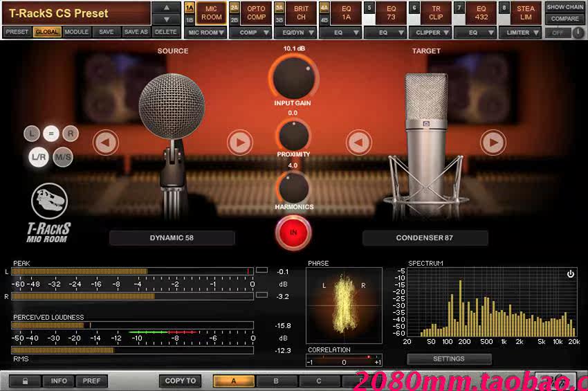
Task: Open meter SETTINGS button
Action: coord(449,359)
